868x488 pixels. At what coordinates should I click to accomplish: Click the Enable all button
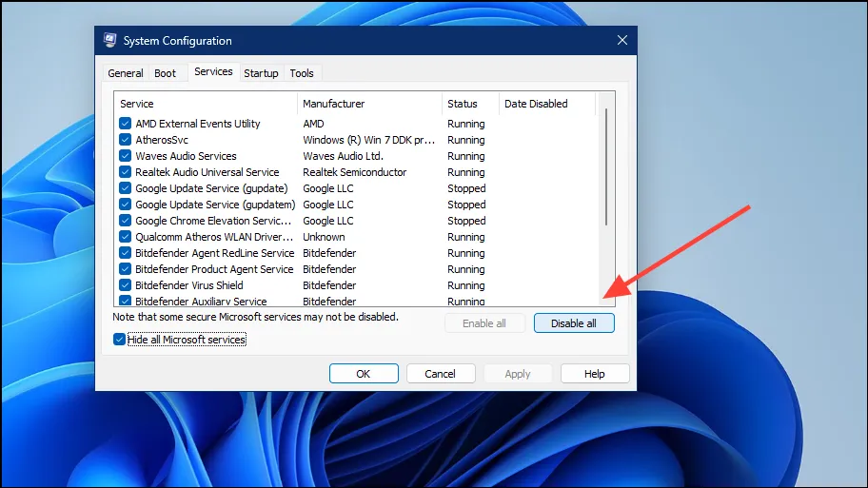coord(484,323)
